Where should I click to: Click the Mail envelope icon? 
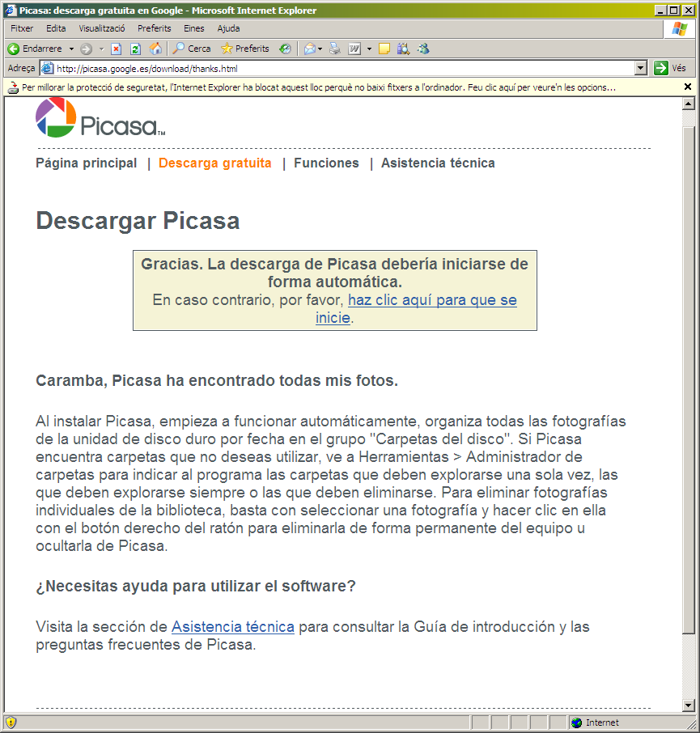309,49
